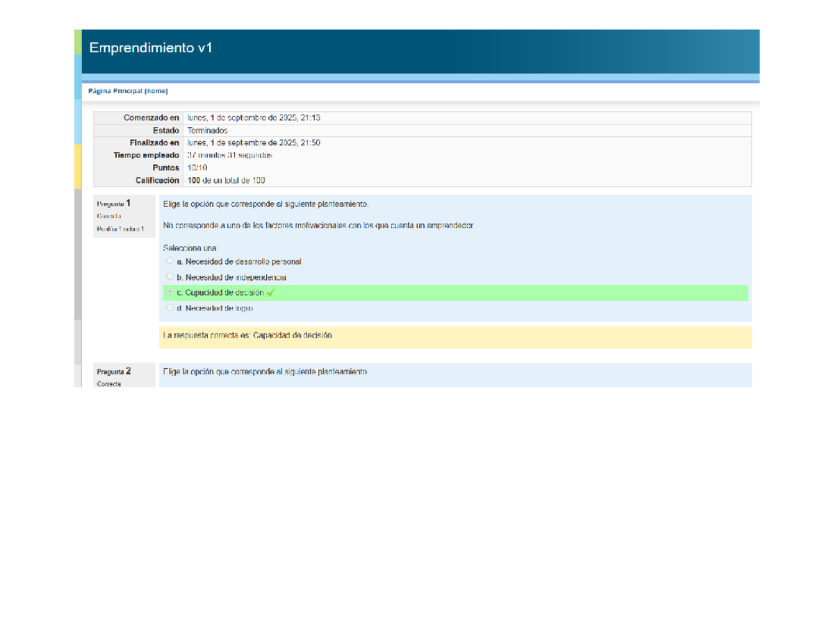
Task: Click the yellow 'La respuesta correcta es' feedback box
Action: tap(455, 336)
